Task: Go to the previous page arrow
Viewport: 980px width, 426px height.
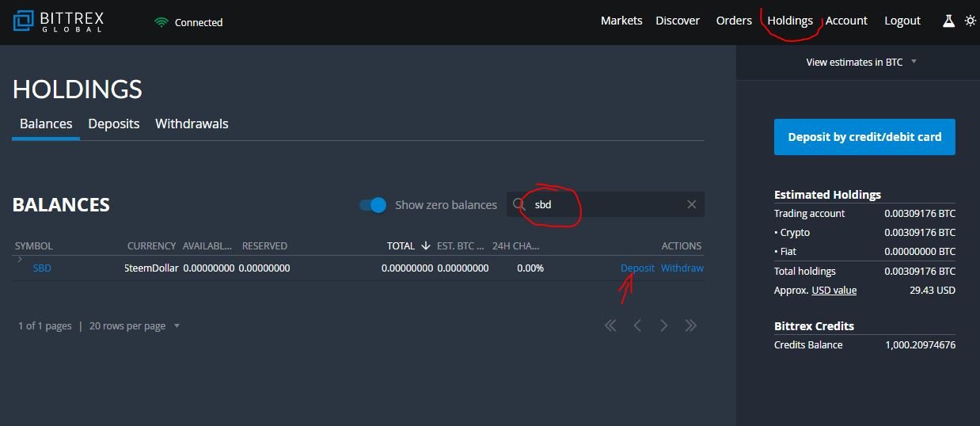Action: point(637,325)
